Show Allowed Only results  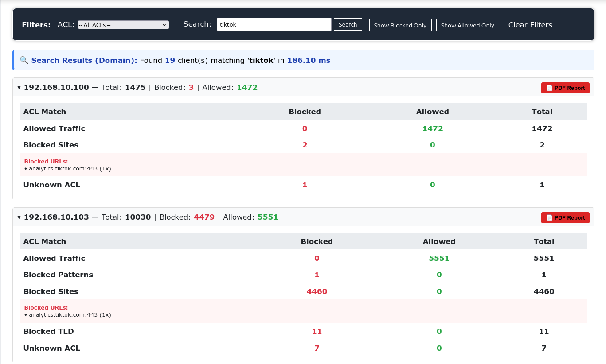point(468,25)
